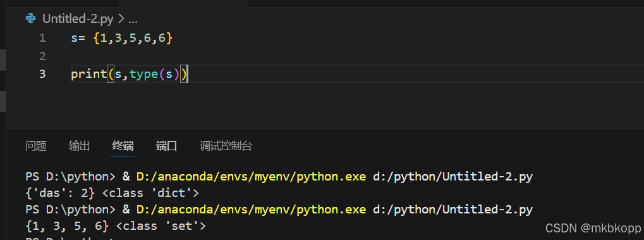Viewport: 644px width, 240px height.
Task: Select the 终端 panel tab
Action: pos(123,146)
